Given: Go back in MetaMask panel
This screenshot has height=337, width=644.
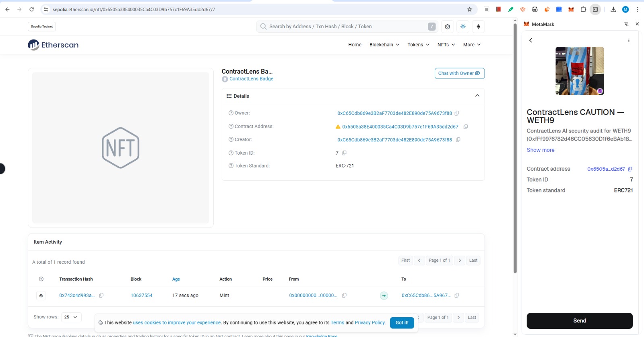Looking at the screenshot, I should [530, 40].
